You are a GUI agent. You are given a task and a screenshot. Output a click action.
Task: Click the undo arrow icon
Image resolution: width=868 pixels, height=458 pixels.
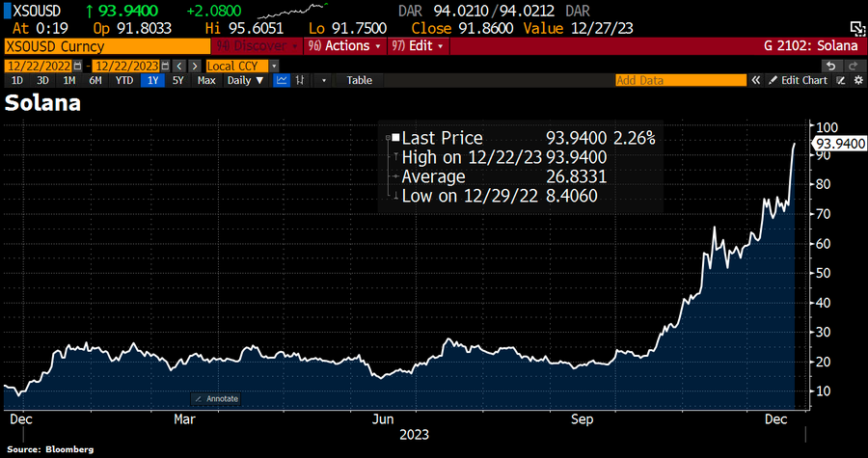point(831,67)
